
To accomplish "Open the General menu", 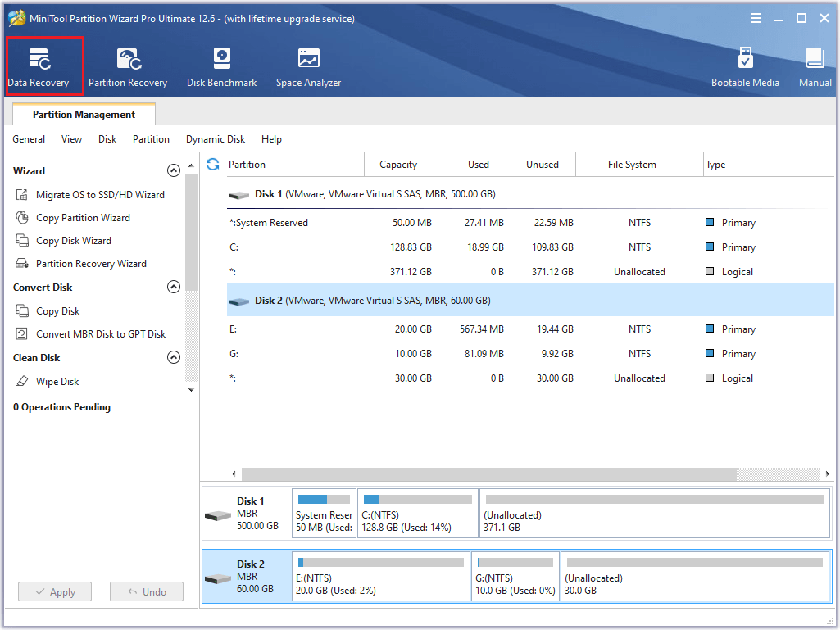I will coord(29,139).
